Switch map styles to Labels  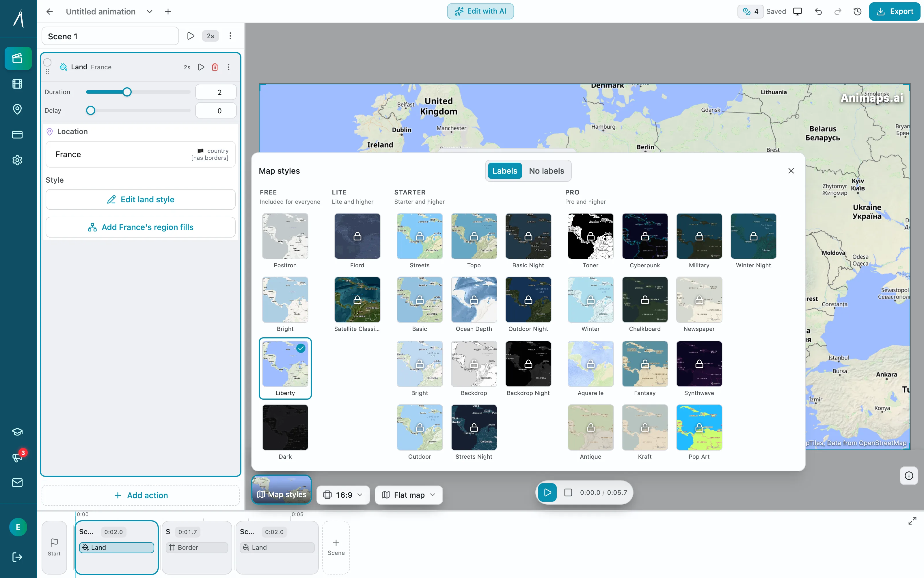tap(505, 171)
